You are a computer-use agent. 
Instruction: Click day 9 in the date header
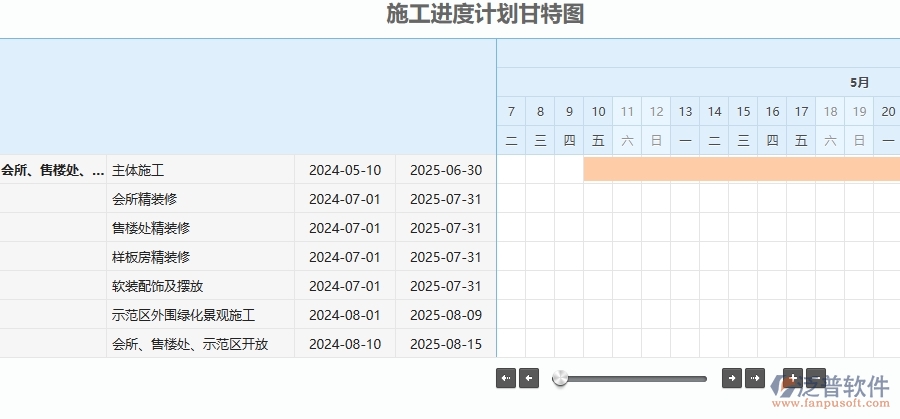(569, 111)
